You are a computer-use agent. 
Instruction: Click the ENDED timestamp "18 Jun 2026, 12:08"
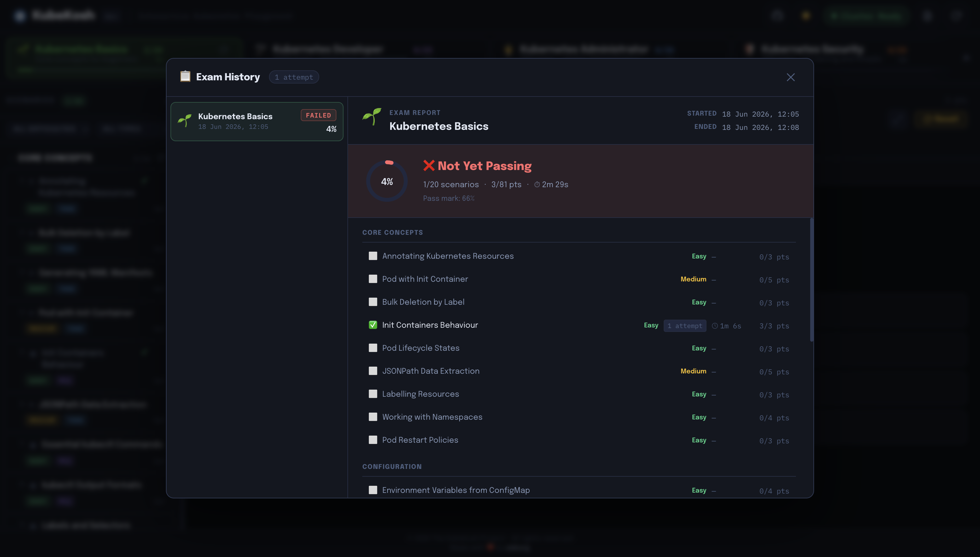pos(760,127)
